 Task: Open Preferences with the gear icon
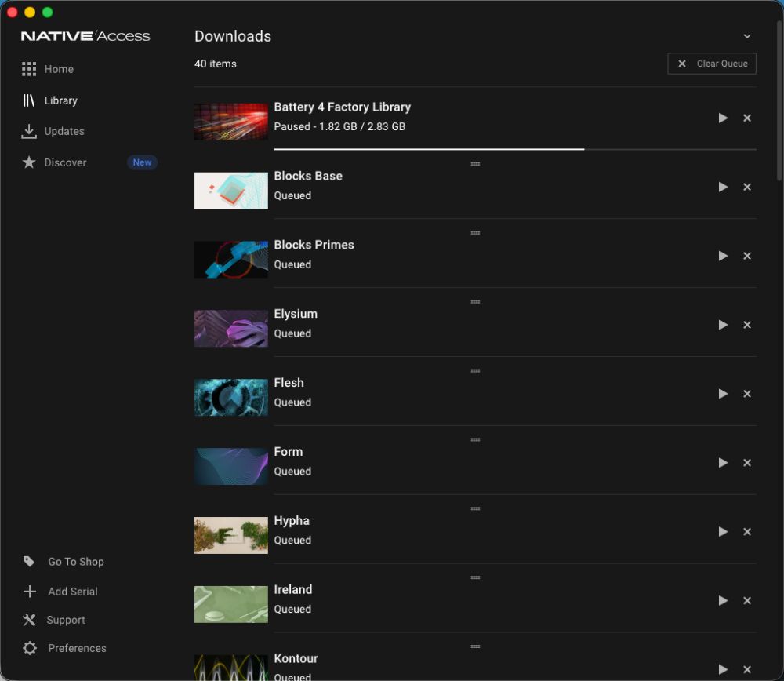coord(30,648)
